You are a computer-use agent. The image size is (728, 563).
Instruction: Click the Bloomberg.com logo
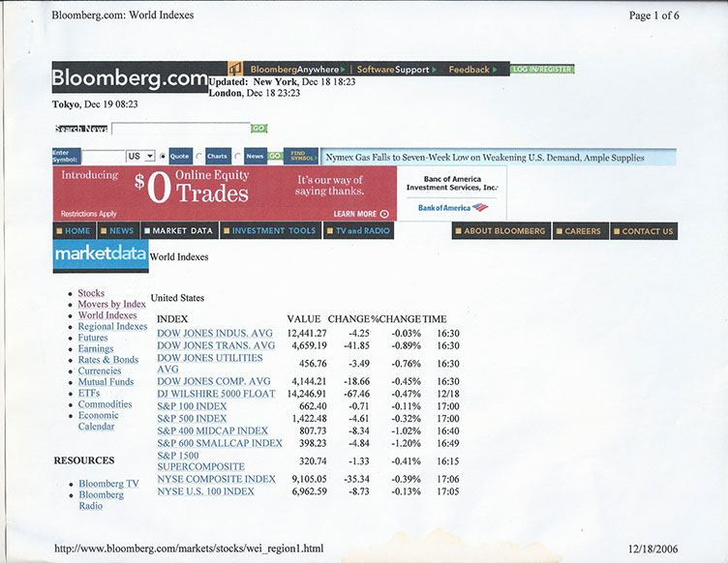130,77
